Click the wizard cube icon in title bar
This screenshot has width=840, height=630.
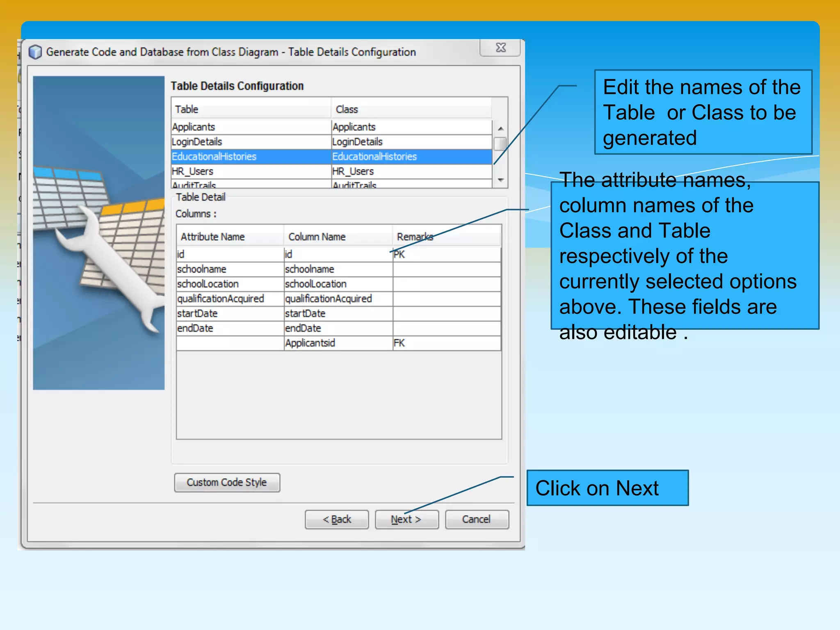pos(35,52)
